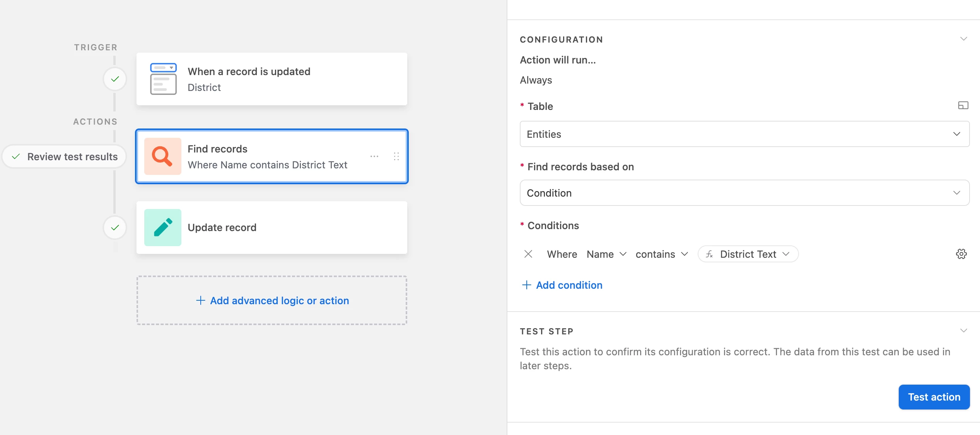Collapse the Test Step section
980x435 pixels.
[x=963, y=331]
